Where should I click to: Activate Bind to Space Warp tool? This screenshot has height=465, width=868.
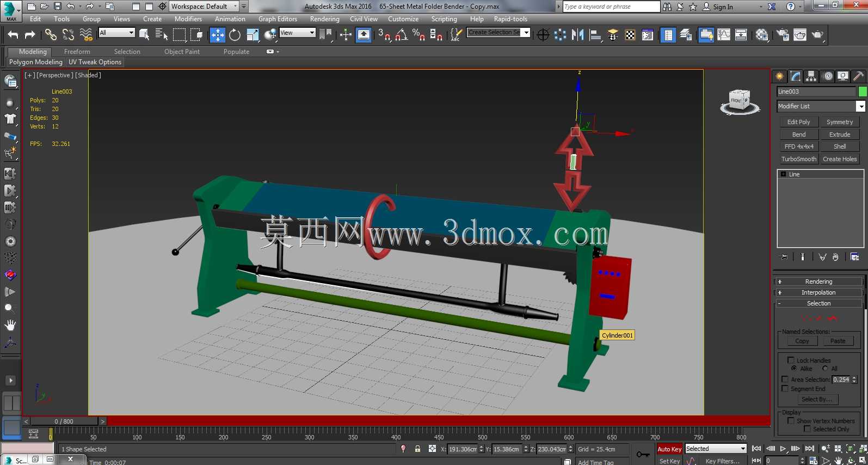(86, 35)
